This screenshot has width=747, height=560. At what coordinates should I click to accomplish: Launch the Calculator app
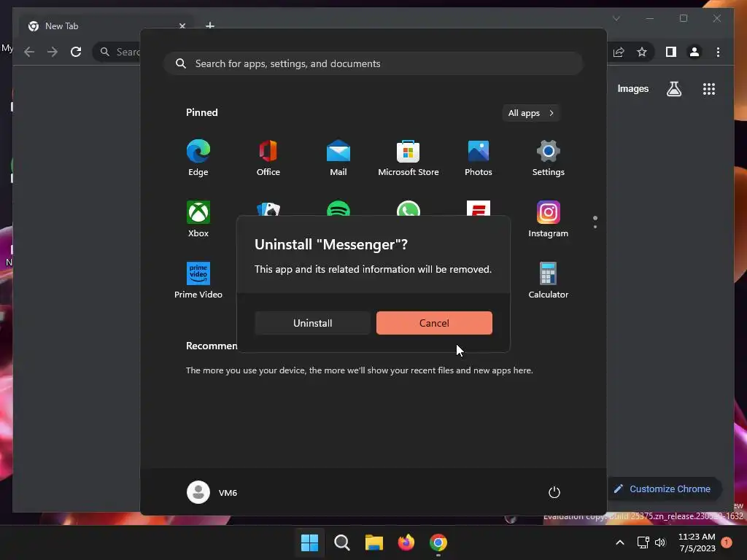pos(549,280)
